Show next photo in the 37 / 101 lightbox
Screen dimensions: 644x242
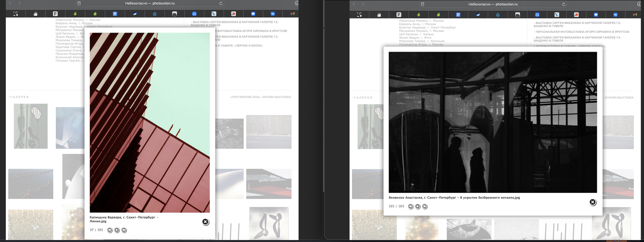coord(124,230)
